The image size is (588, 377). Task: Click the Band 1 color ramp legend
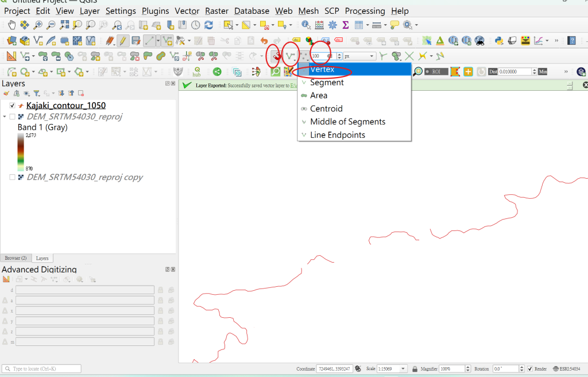point(21,152)
